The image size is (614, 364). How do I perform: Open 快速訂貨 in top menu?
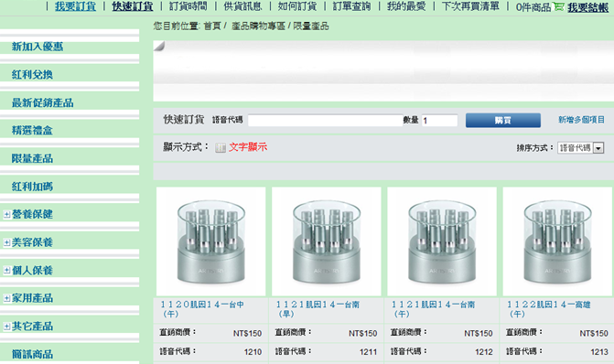click(133, 6)
